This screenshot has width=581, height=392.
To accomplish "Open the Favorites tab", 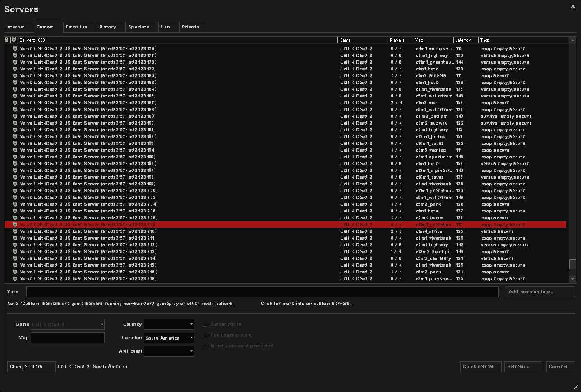I will tap(80, 27).
